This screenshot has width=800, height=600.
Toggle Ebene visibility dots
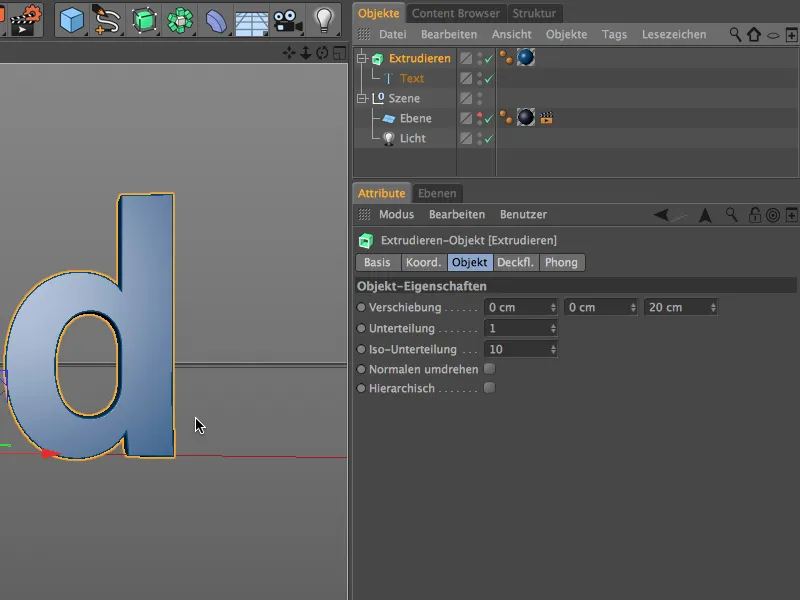[x=479, y=118]
